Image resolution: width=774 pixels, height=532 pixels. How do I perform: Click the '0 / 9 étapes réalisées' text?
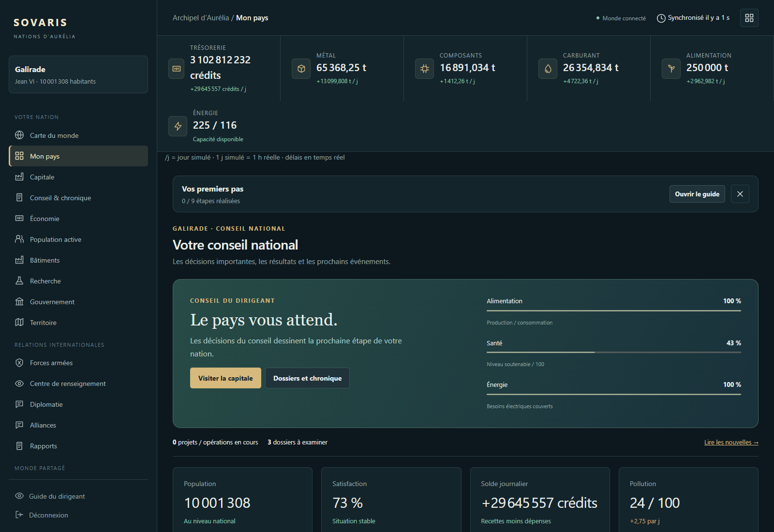point(211,201)
